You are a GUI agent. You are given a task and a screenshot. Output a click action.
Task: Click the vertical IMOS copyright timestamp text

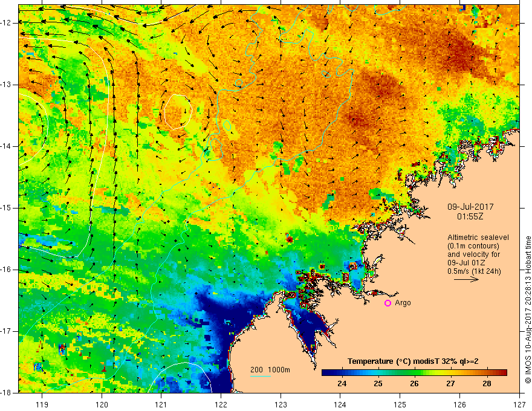pos(528,310)
